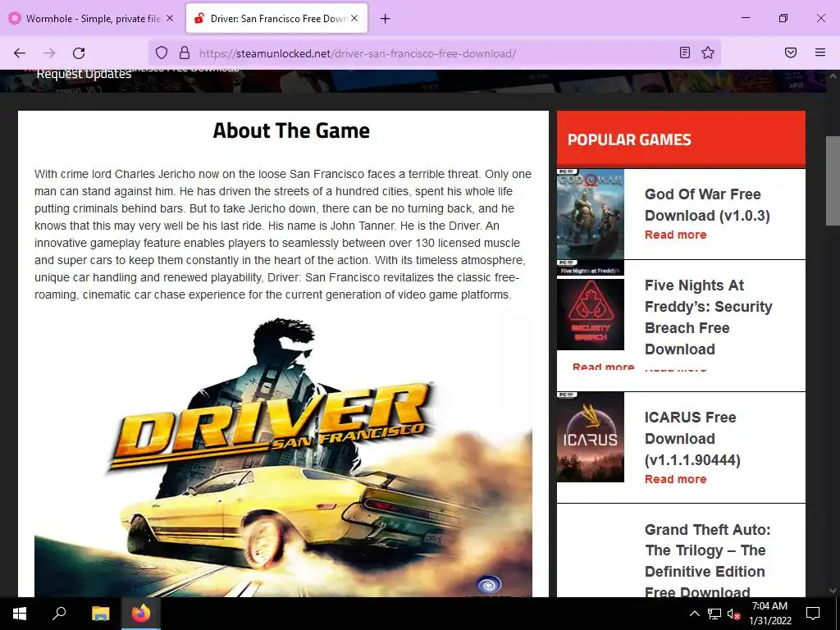Open the Pocket save icon
The height and width of the screenshot is (630, 840).
click(x=791, y=52)
